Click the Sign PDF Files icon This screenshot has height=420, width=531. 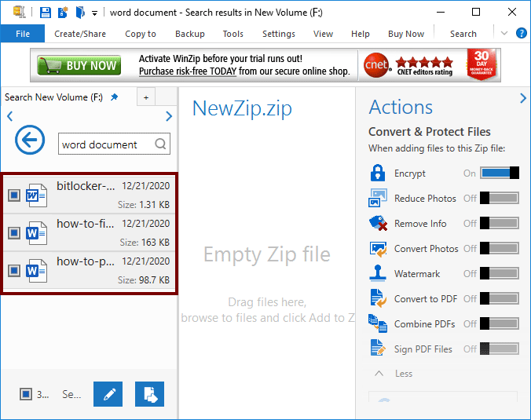[x=378, y=348]
